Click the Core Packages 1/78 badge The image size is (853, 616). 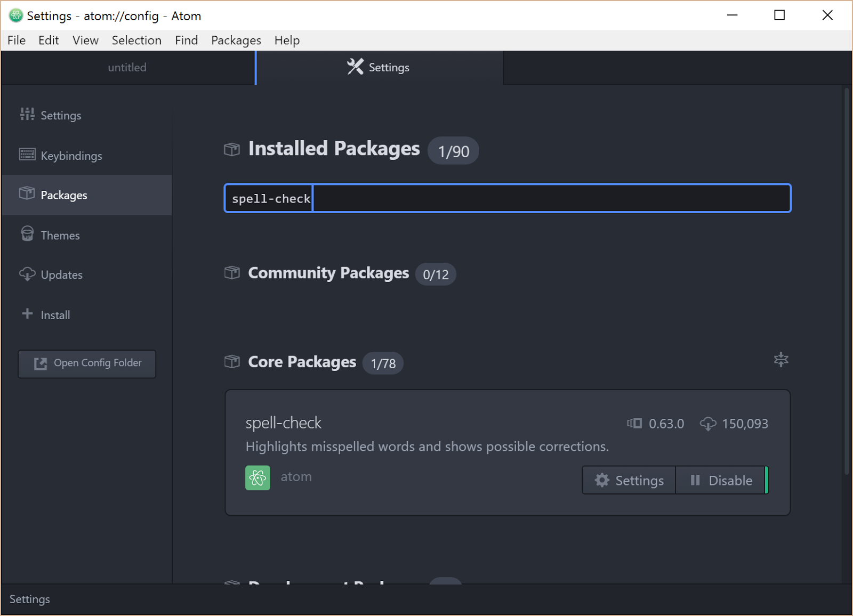click(x=383, y=363)
